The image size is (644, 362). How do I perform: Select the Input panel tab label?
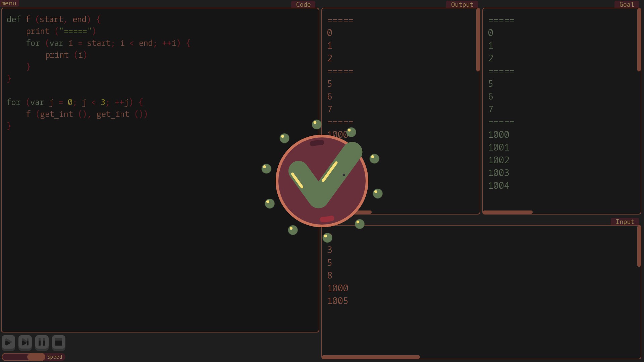tap(625, 222)
